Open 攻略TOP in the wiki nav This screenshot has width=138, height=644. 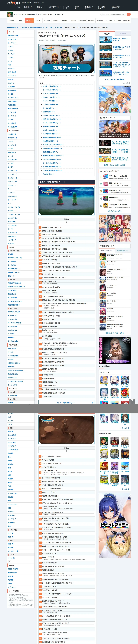pyautogui.click(x=12, y=21)
